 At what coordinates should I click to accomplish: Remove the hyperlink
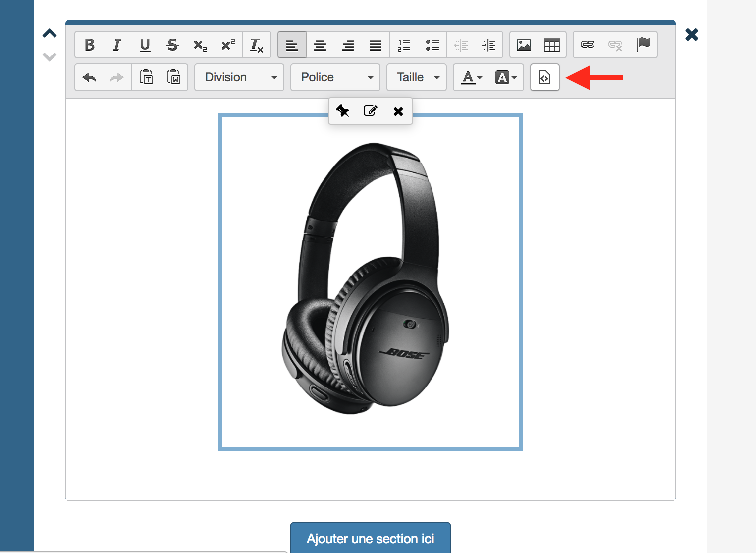tap(615, 45)
